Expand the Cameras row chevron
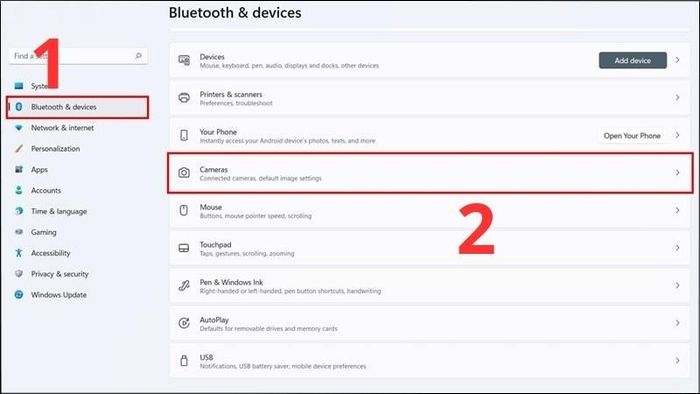This screenshot has height=394, width=700. click(x=677, y=173)
